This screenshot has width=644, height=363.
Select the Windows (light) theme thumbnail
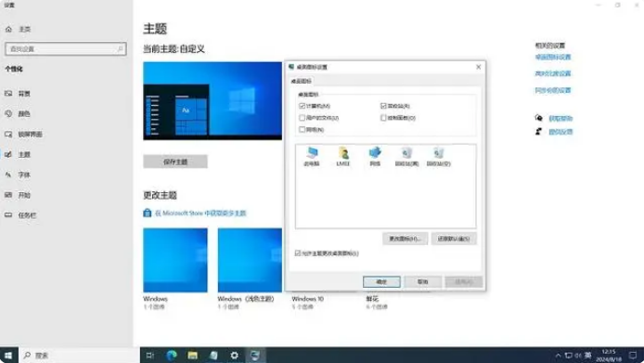pos(250,260)
